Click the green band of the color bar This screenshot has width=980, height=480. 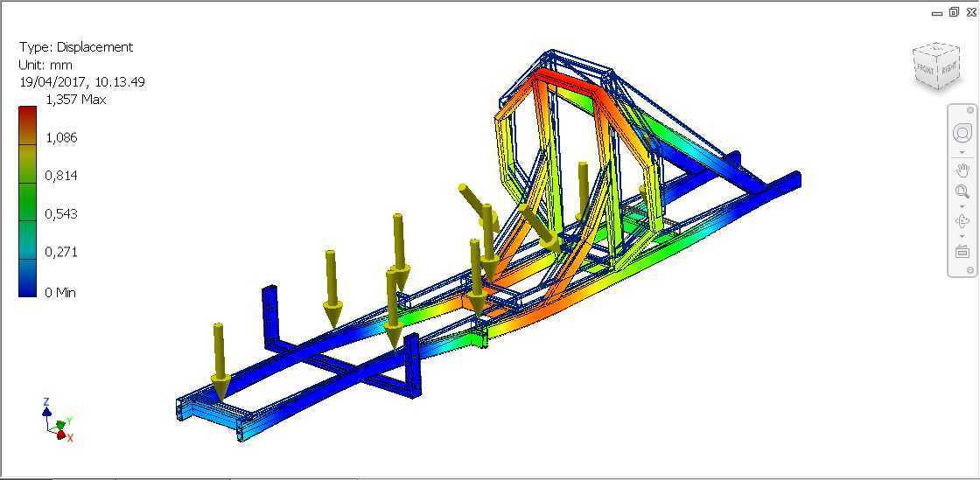(27, 201)
